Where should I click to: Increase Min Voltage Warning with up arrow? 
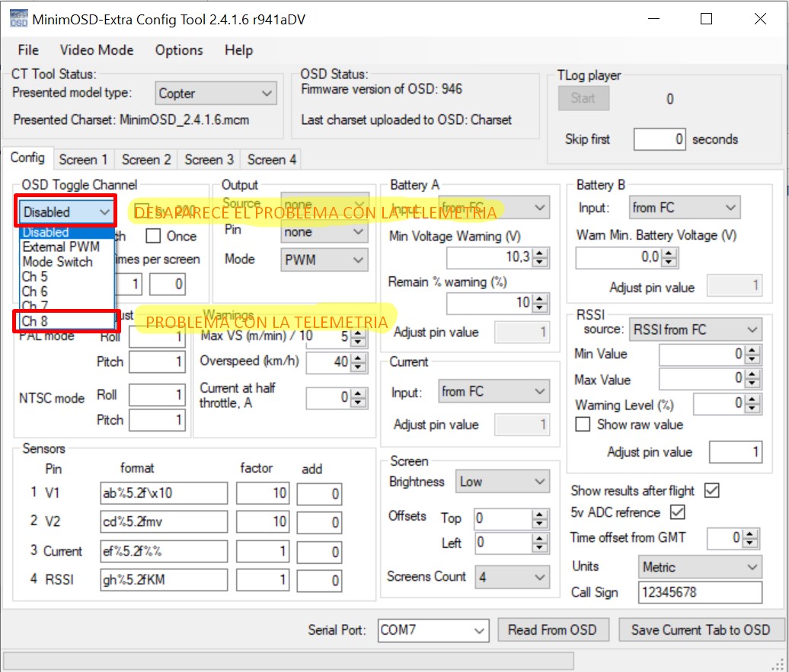tap(539, 253)
